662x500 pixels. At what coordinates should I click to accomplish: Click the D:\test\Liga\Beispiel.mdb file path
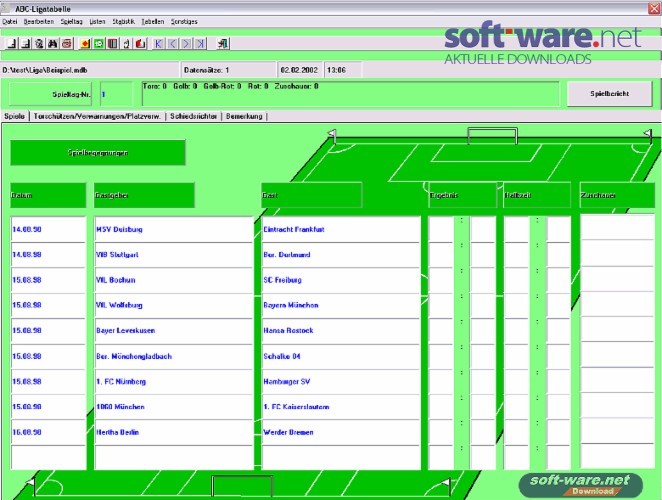(x=45, y=70)
